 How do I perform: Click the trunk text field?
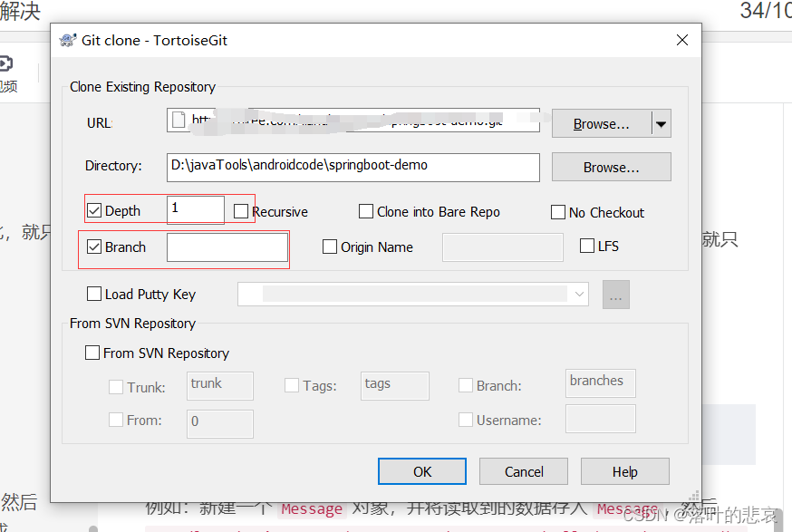point(219,386)
